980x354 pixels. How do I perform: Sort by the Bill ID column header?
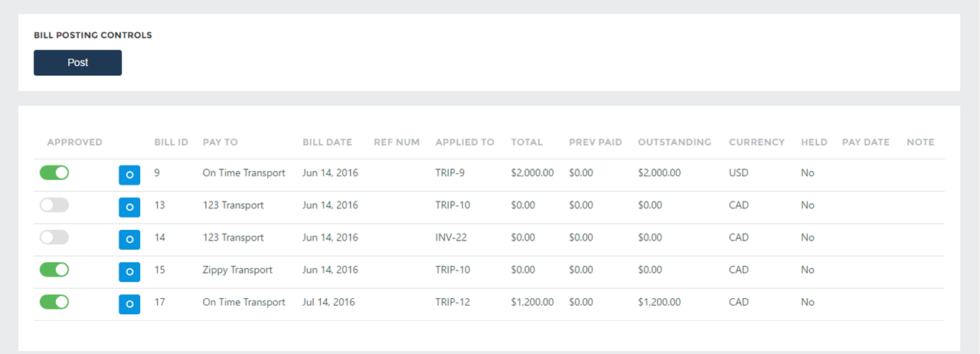tap(171, 143)
